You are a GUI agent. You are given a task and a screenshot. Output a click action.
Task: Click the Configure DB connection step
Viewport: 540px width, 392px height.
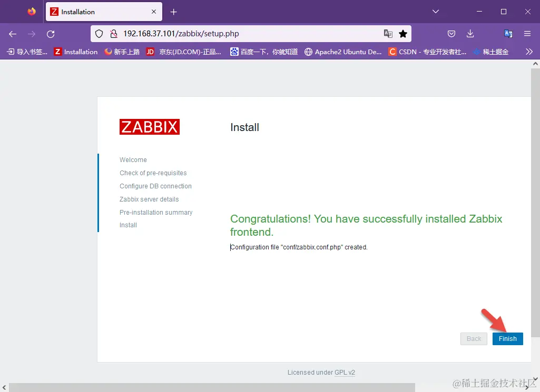pos(155,186)
